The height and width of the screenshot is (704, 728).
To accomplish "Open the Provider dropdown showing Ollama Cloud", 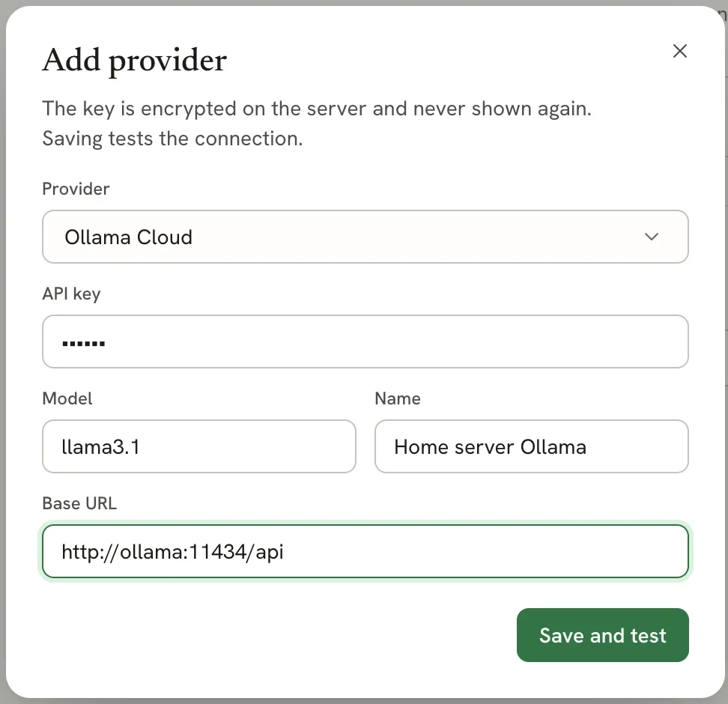I will (365, 237).
